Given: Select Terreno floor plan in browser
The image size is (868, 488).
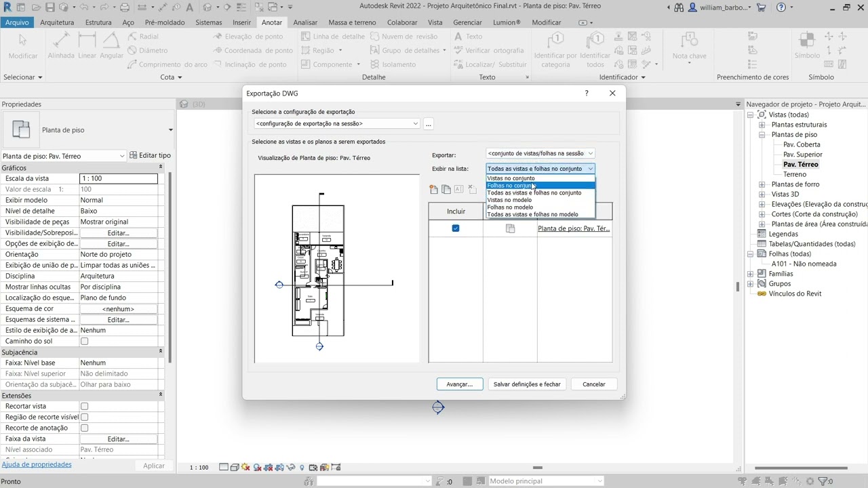Looking at the screenshot, I should pos(795,174).
